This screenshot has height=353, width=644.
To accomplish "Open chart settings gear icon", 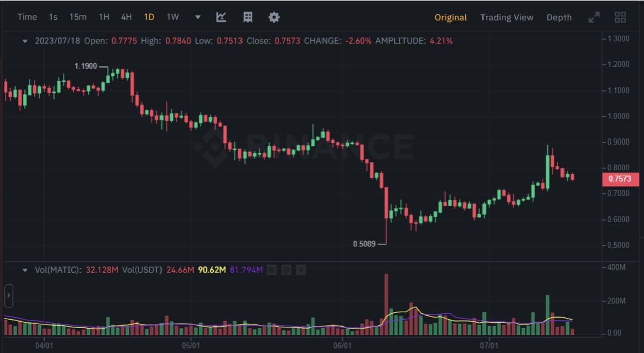I will click(x=274, y=17).
